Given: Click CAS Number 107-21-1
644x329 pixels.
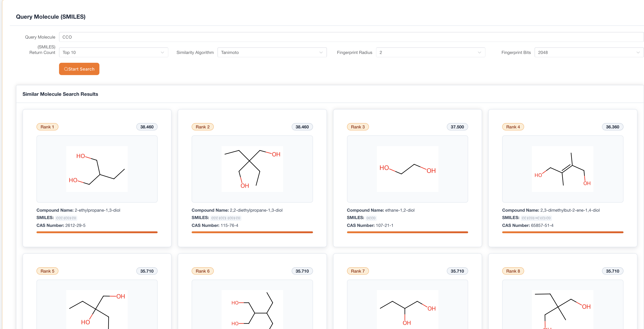Looking at the screenshot, I should tap(385, 225).
